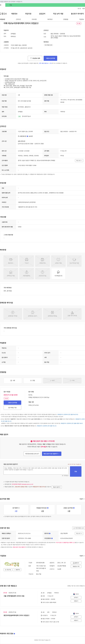Screen dimensions: 85x644
Task: Focus the 채용 담당자에게 질문하기 text box
Action: pyautogui.click(x=36, y=470)
